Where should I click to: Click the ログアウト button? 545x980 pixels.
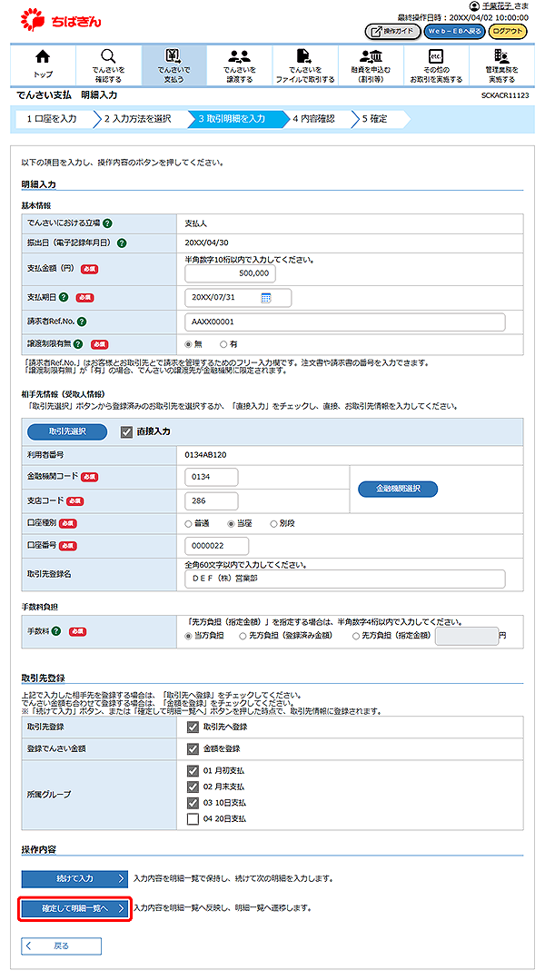coord(507,32)
